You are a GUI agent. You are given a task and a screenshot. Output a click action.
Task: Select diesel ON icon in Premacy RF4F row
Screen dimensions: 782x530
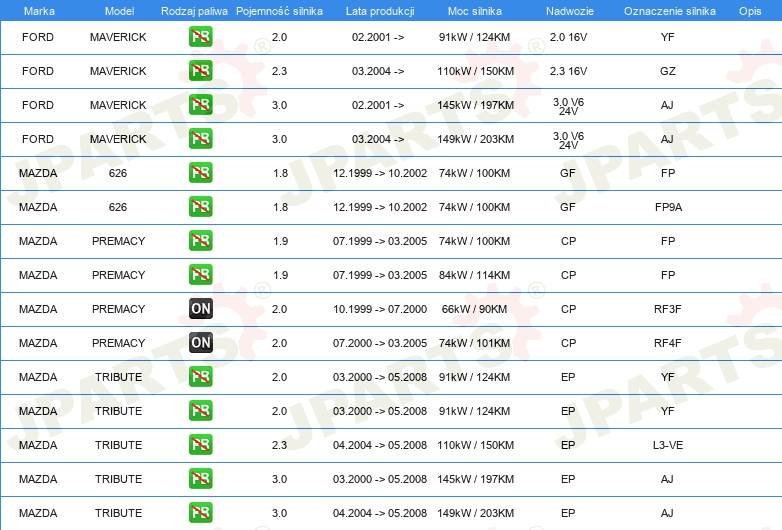pos(200,343)
